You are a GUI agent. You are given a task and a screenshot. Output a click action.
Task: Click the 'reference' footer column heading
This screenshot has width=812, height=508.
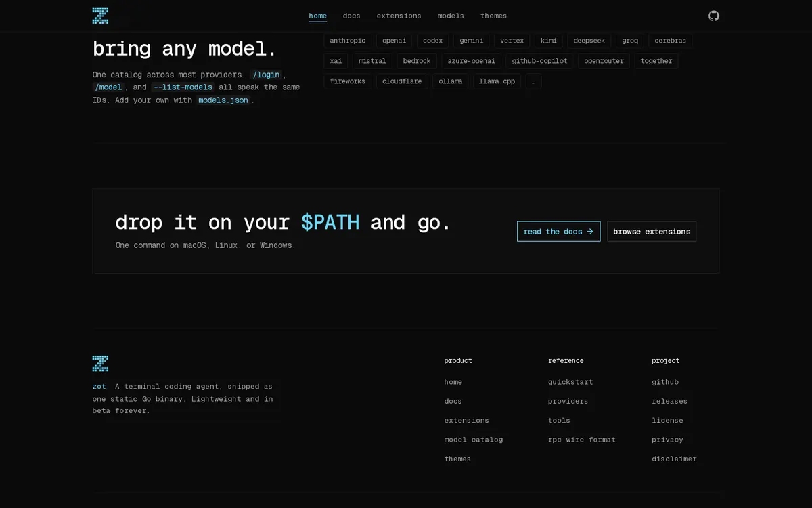566,361
